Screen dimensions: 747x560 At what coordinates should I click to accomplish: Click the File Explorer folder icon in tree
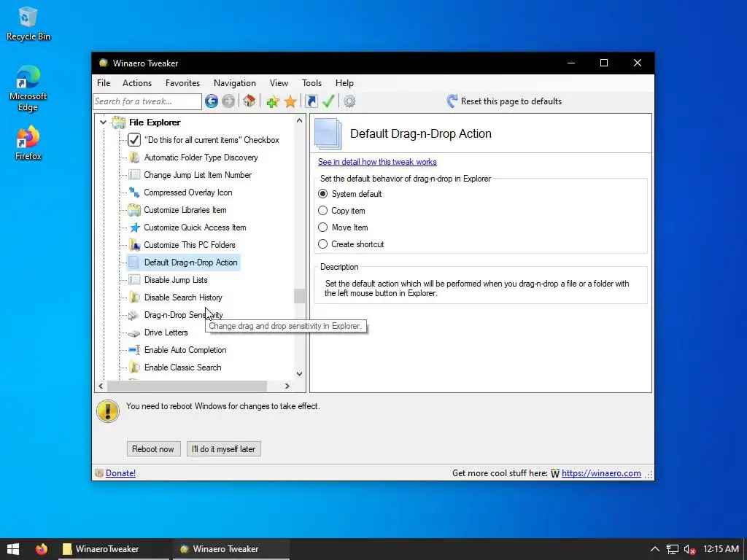tap(119, 122)
